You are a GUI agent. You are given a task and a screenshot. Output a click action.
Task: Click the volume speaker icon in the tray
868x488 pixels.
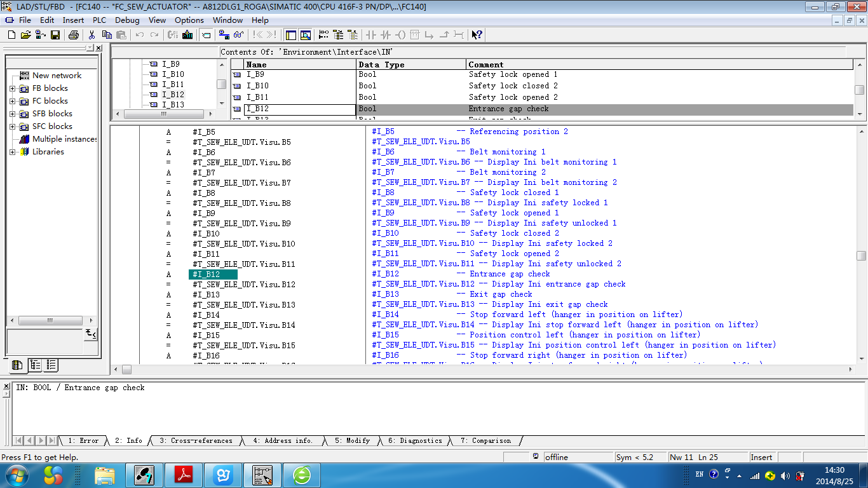click(785, 475)
